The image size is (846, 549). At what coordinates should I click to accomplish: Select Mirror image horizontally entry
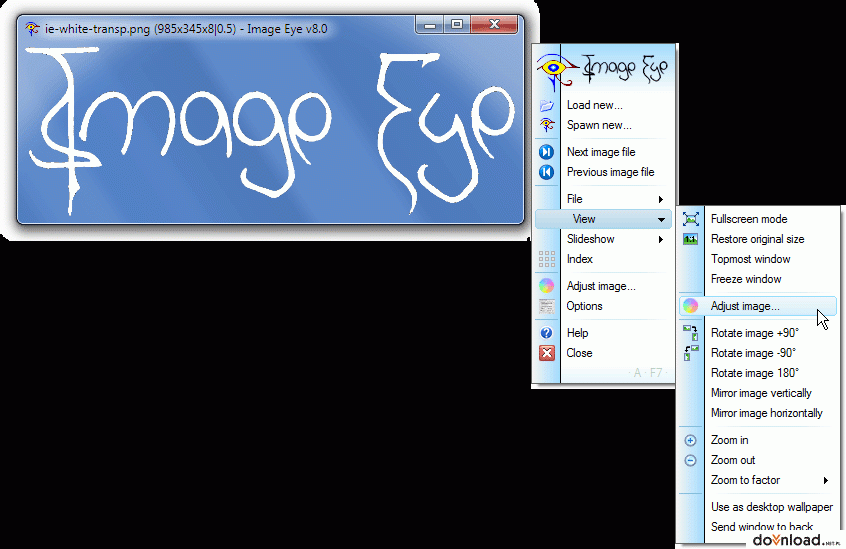[758, 413]
